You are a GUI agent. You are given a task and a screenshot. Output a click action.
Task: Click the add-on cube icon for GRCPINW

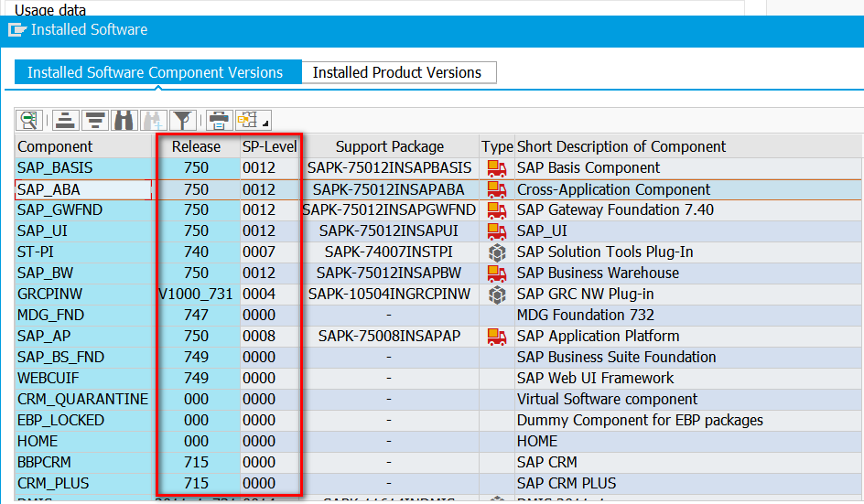pyautogui.click(x=497, y=295)
